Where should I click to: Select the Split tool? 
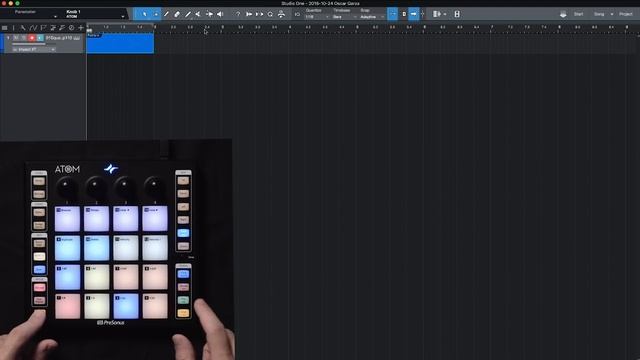(166, 14)
